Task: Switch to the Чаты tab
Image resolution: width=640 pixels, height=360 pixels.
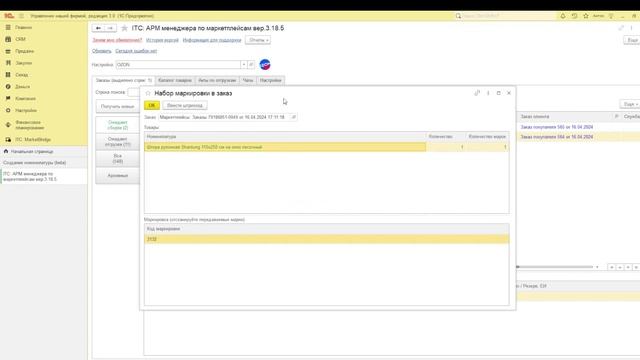Action: (248, 80)
